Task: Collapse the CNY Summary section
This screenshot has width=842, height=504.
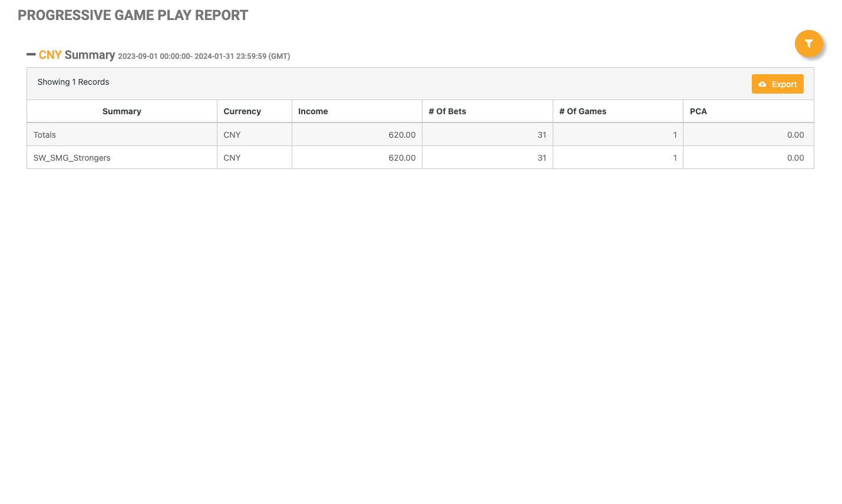Action: (31, 55)
